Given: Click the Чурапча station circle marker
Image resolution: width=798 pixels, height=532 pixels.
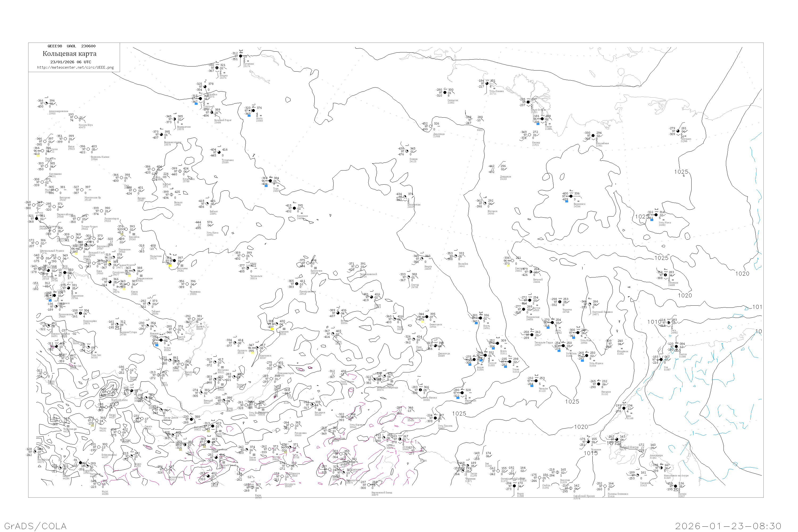Looking at the screenshot, I should [x=559, y=302].
